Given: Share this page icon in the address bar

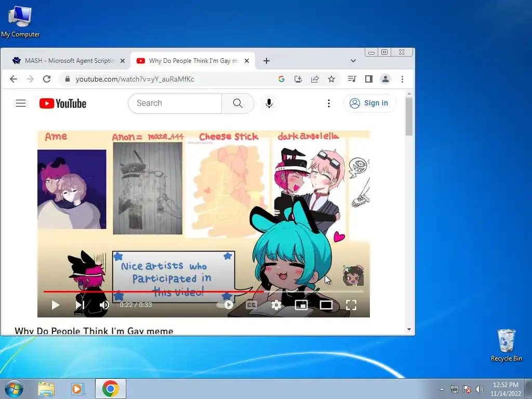Looking at the screenshot, I should (x=314, y=79).
